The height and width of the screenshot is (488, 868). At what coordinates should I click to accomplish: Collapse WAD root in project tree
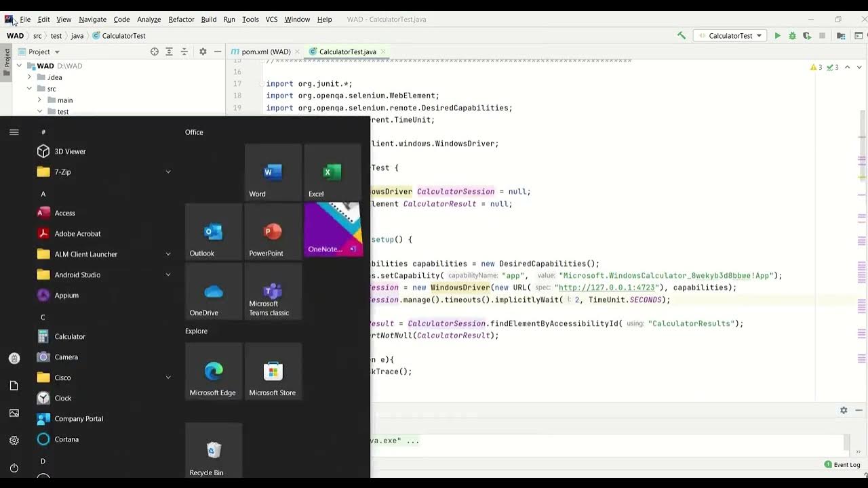(x=20, y=66)
